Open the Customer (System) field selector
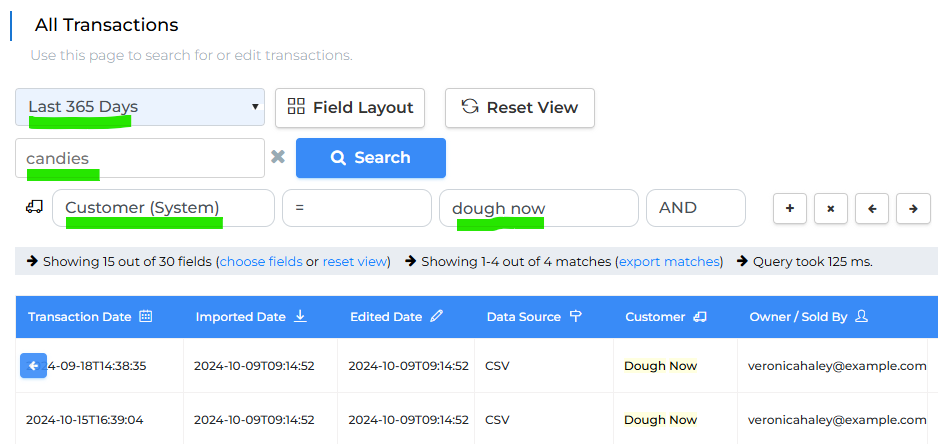Viewport: 938px width, 444px height. pyautogui.click(x=163, y=208)
